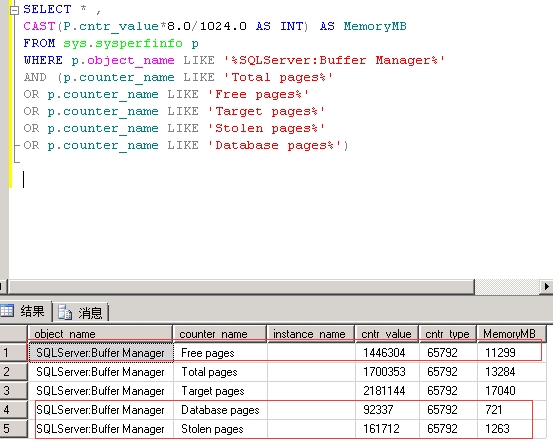Select the MemoryMB column header
The width and height of the screenshot is (553, 444).
(511, 334)
